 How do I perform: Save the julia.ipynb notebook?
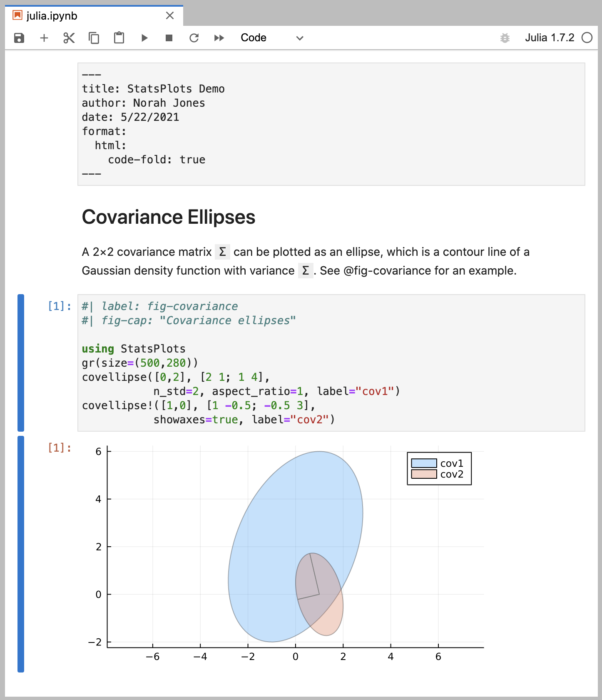tap(19, 37)
